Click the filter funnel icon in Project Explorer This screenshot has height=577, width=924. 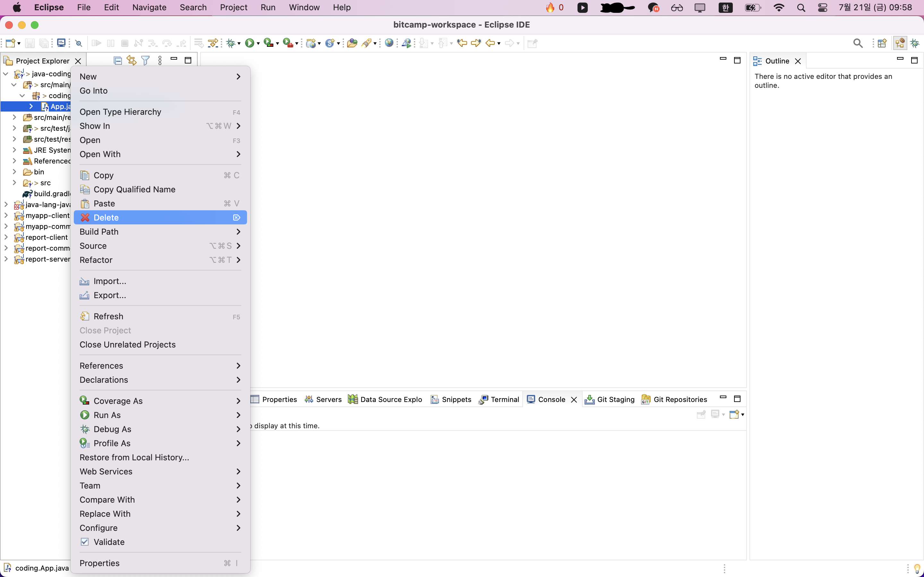click(x=145, y=60)
